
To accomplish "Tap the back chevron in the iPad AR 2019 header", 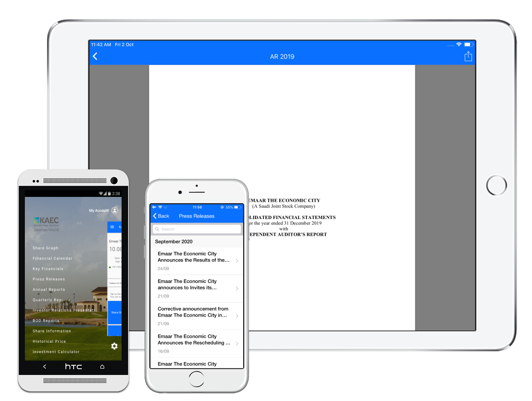I will click(x=95, y=56).
